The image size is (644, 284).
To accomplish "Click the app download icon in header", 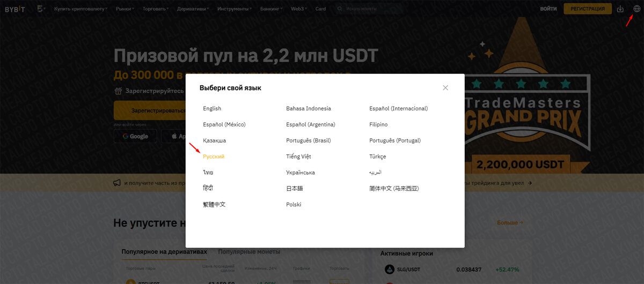I will [x=621, y=9].
